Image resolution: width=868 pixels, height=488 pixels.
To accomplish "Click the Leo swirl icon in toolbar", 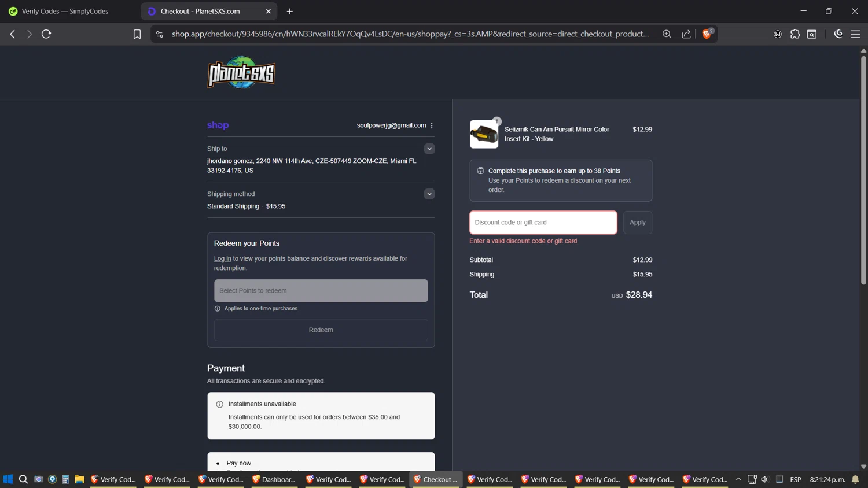I will [x=838, y=34].
